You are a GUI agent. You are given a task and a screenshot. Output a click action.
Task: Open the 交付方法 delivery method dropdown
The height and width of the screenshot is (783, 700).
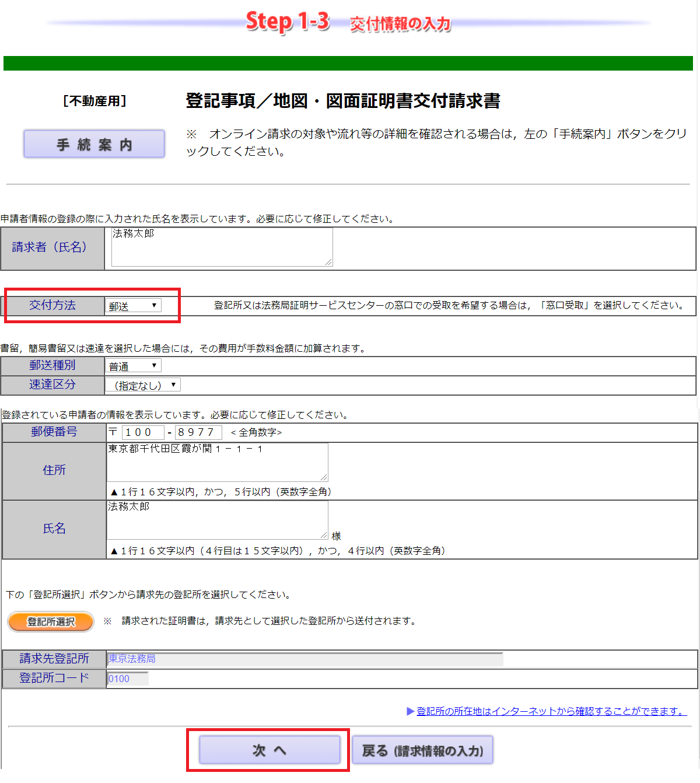(133, 305)
